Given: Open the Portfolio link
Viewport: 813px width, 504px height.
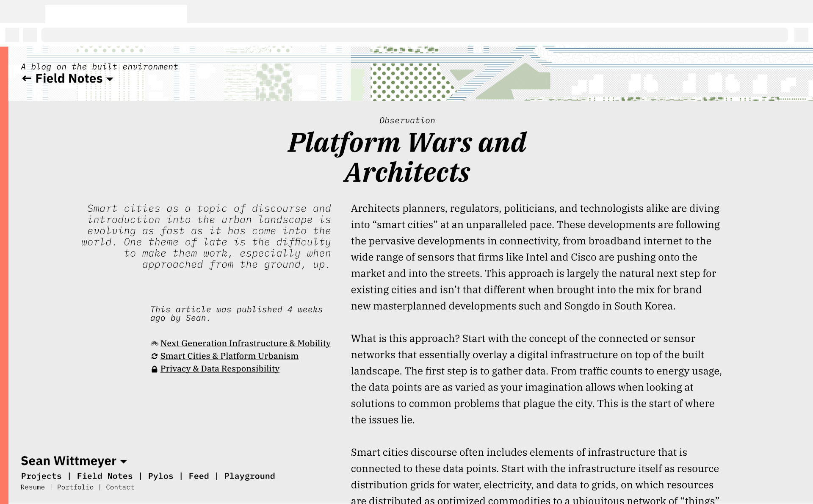Looking at the screenshot, I should (x=75, y=487).
